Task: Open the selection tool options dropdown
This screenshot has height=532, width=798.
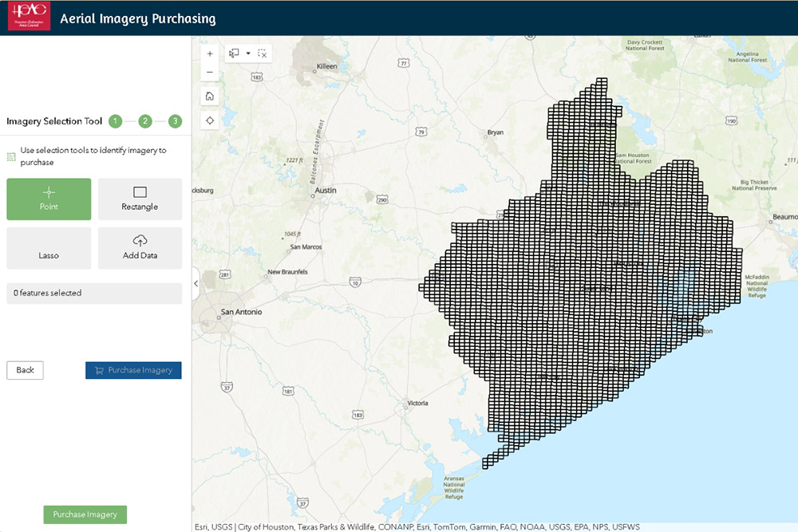Action: point(247,53)
